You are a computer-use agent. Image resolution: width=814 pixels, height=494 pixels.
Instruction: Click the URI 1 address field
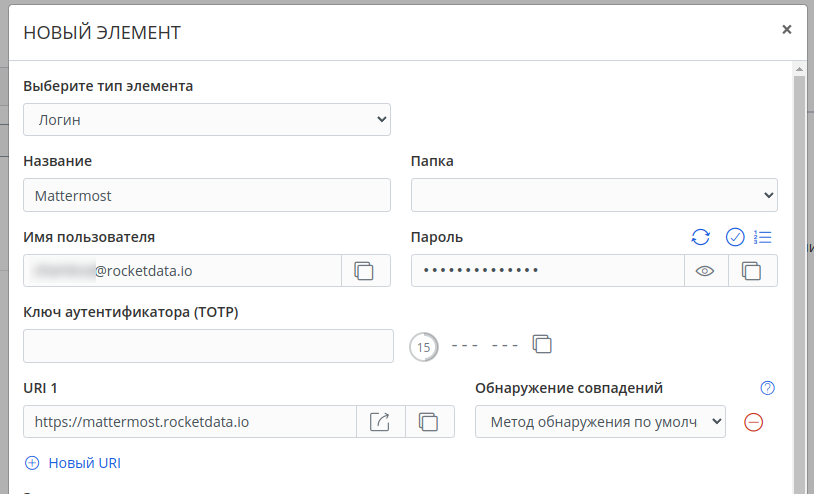[x=189, y=422]
